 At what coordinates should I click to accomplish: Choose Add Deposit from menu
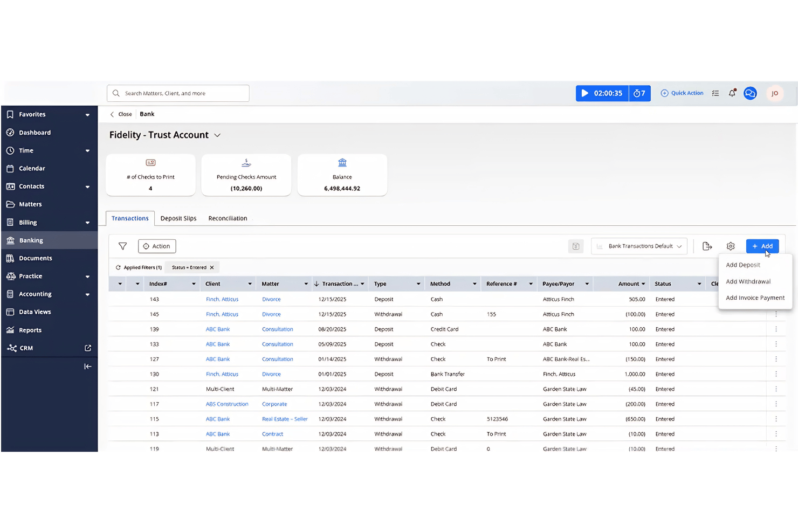click(743, 265)
